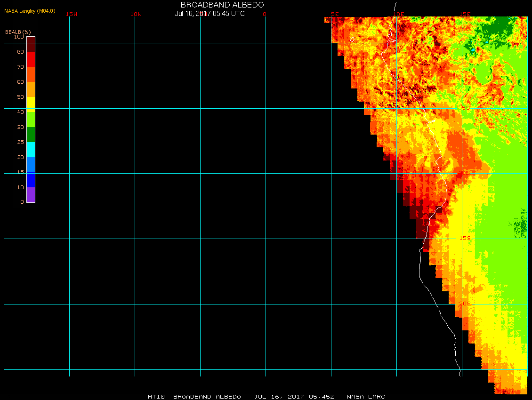Click the yellow 40-50 legend swatch
The height and width of the screenshot is (400, 532).
click(x=31, y=104)
